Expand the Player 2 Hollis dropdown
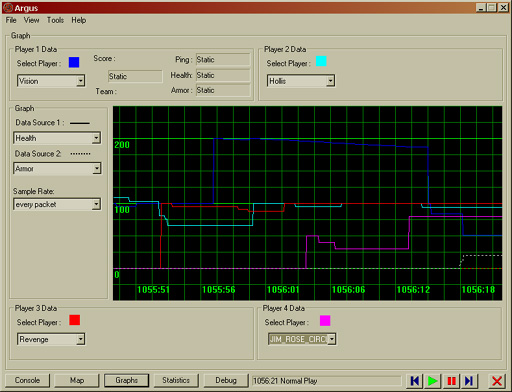This screenshot has width=512, height=392. [x=301, y=81]
